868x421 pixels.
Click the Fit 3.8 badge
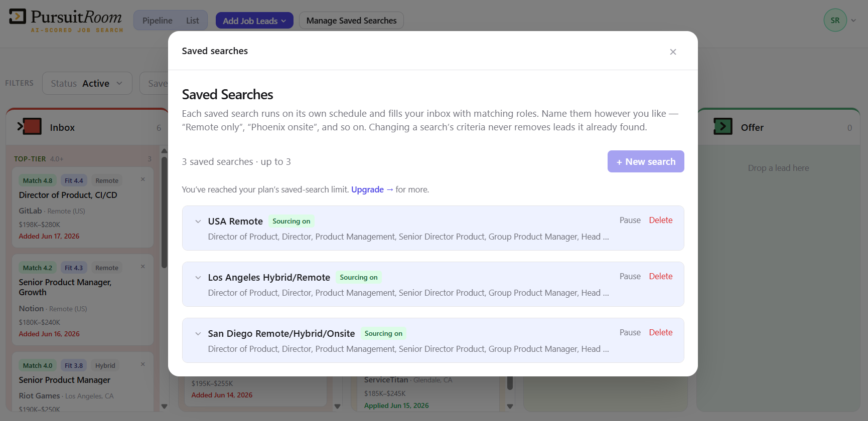tap(74, 365)
